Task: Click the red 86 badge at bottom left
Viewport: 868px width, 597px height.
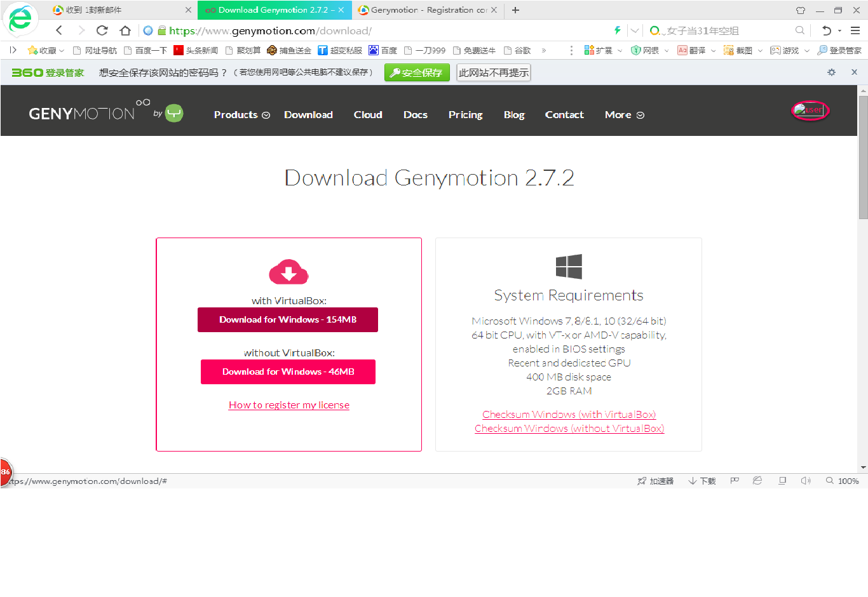Action: [6, 472]
